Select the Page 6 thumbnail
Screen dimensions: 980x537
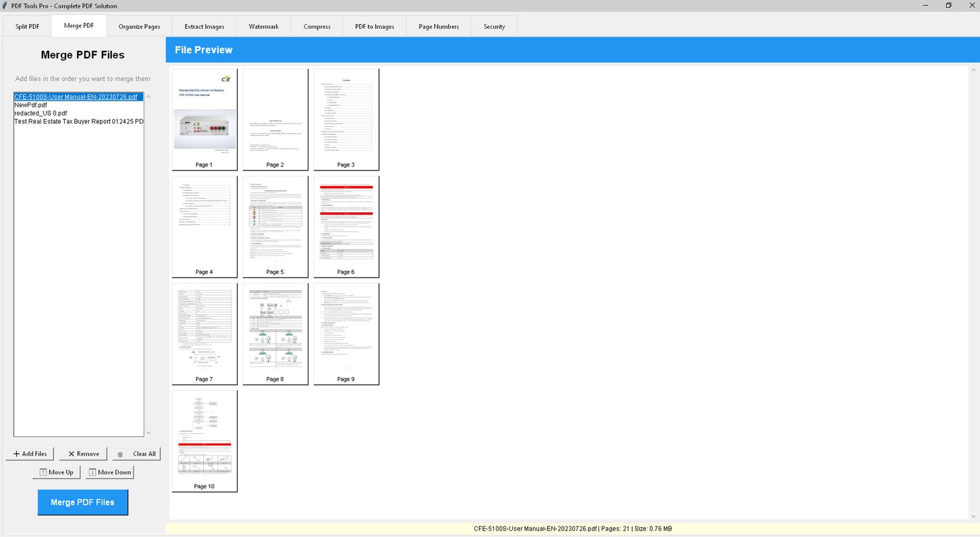point(346,227)
